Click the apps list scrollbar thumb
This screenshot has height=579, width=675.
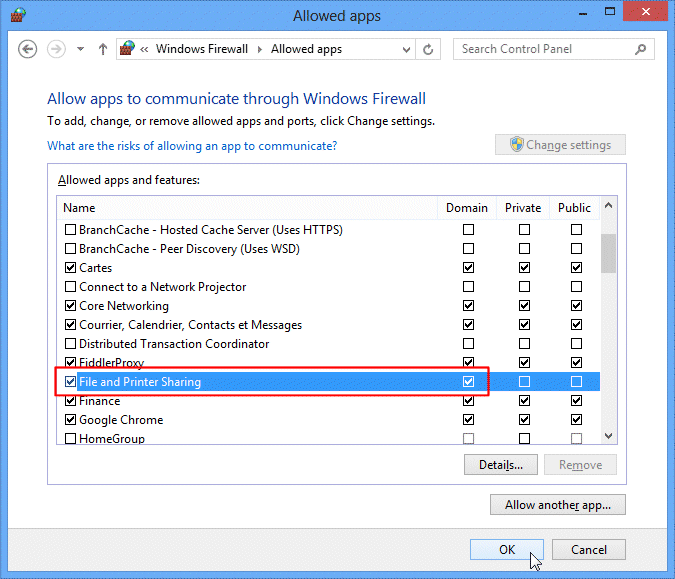click(608, 253)
